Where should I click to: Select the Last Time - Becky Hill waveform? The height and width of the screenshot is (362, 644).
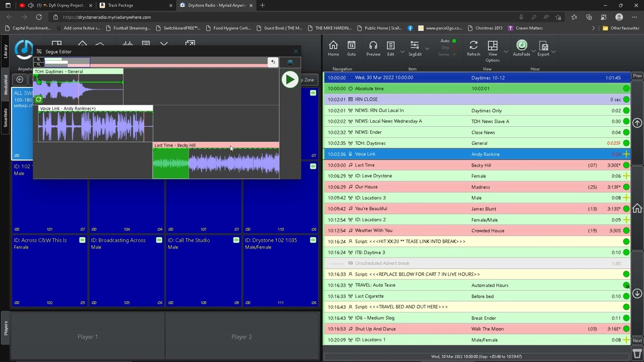pyautogui.click(x=216, y=163)
